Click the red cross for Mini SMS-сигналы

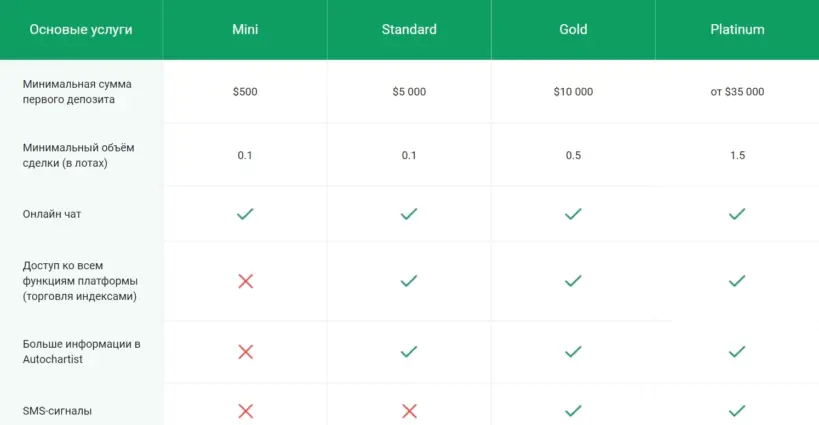coord(245,411)
